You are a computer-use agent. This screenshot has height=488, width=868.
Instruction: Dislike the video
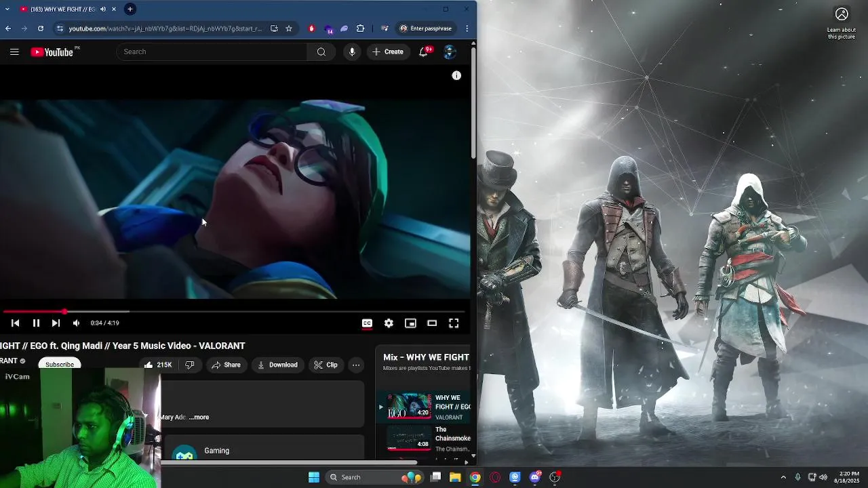point(189,365)
